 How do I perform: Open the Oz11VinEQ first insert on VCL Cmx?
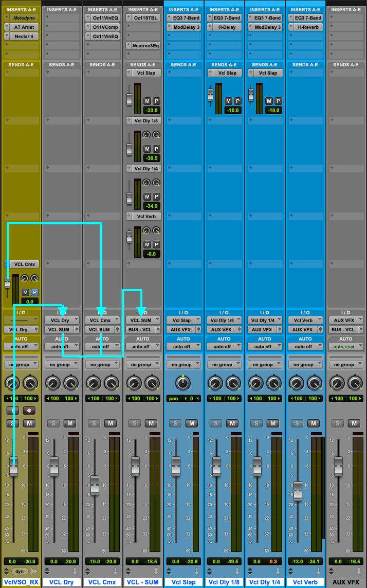105,17
